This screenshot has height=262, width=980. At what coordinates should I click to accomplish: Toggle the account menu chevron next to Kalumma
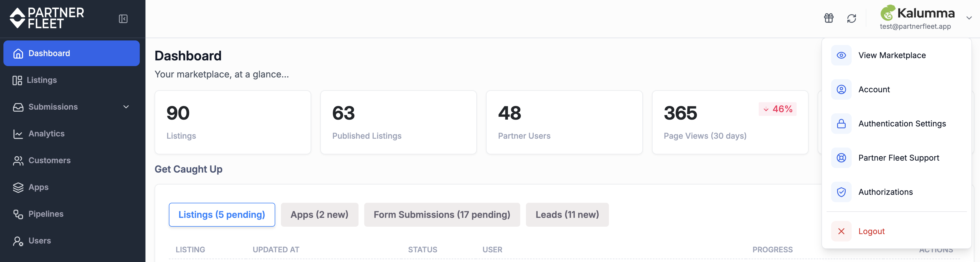(969, 18)
